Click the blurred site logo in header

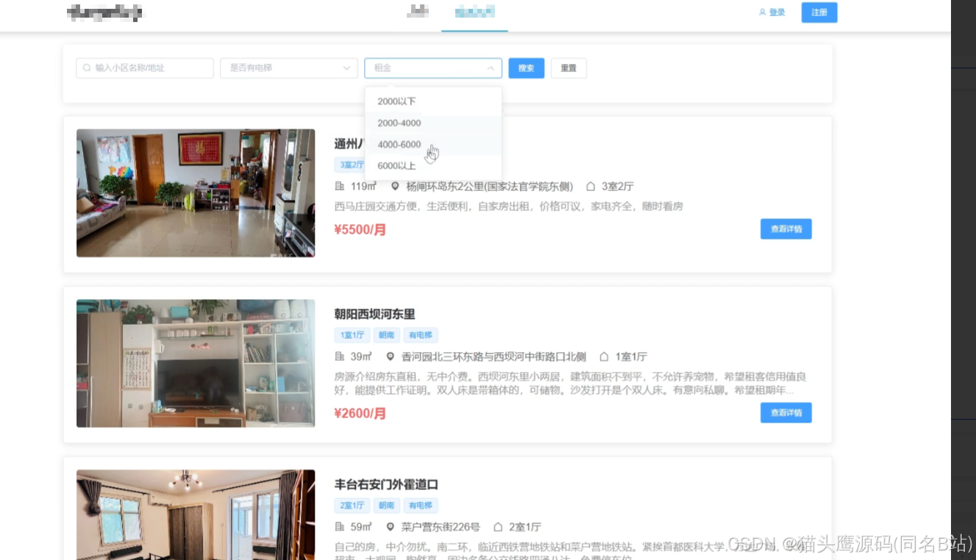click(104, 12)
